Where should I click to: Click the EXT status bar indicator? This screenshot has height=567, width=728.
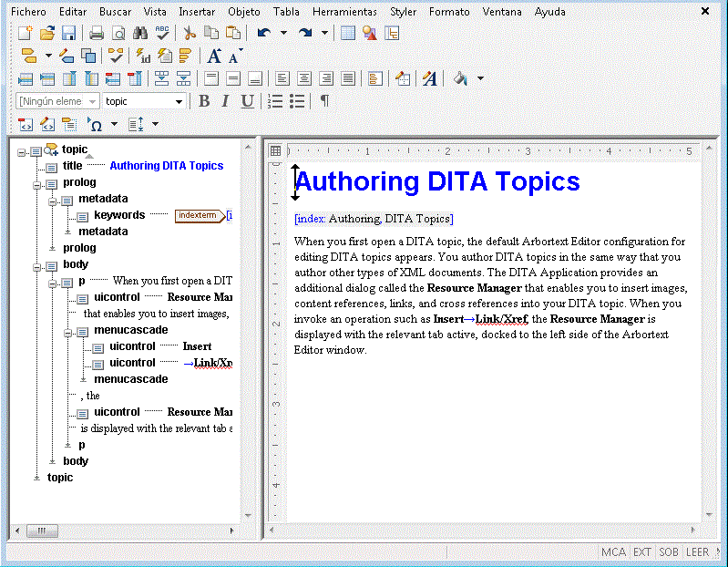point(641,552)
